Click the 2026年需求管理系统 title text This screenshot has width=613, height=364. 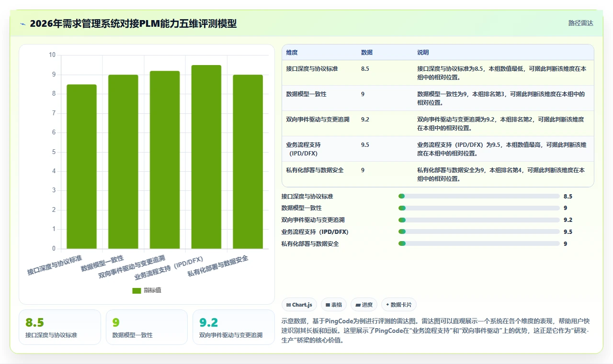[133, 23]
